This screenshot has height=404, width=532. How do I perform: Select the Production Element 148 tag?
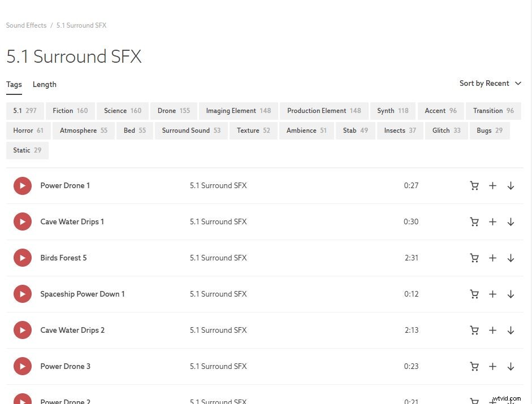tap(323, 111)
